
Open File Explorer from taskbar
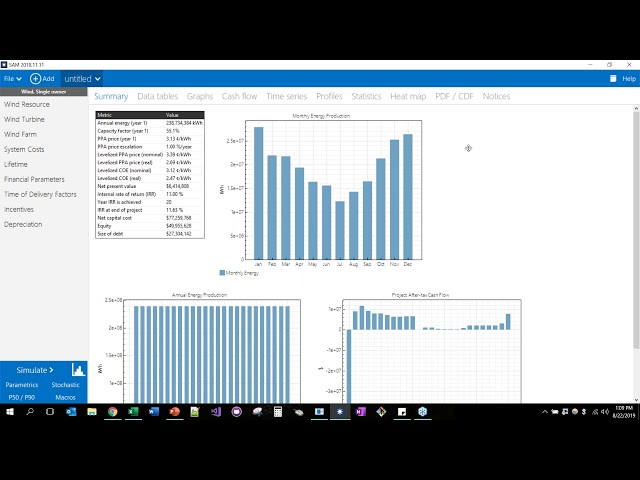[92, 412]
